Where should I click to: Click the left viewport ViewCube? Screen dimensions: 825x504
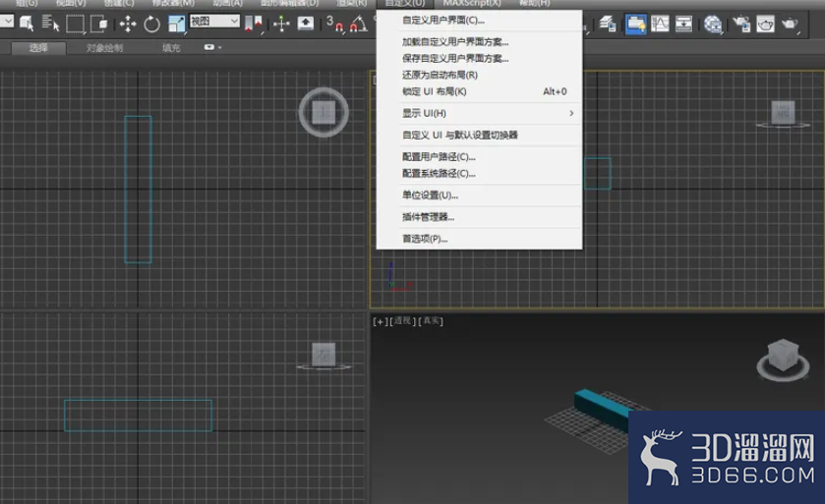pos(324,355)
